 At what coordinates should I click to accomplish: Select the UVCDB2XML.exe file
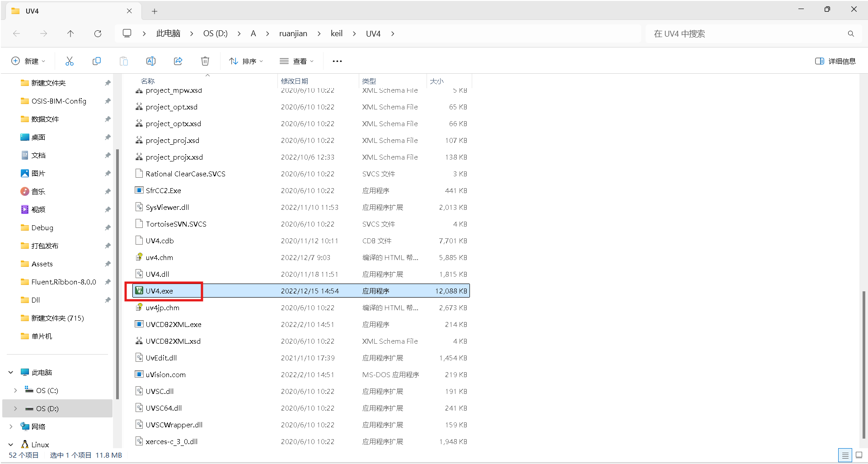coord(174,324)
